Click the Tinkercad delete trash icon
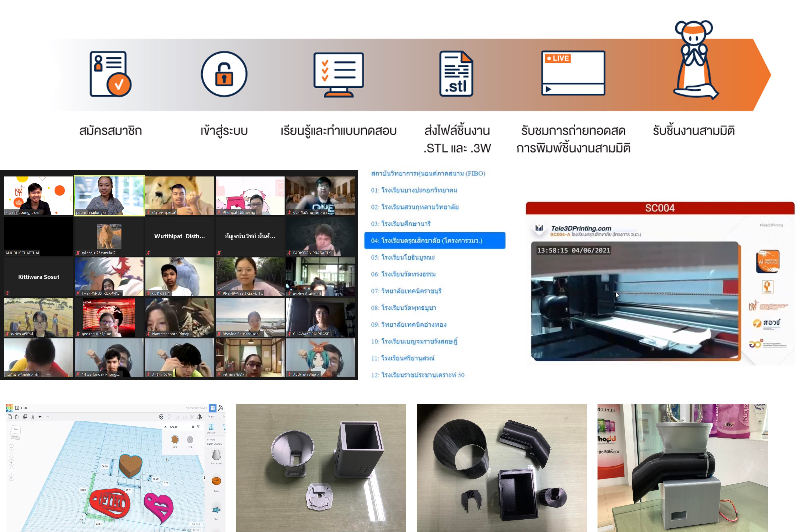795x532 pixels. pos(32,417)
